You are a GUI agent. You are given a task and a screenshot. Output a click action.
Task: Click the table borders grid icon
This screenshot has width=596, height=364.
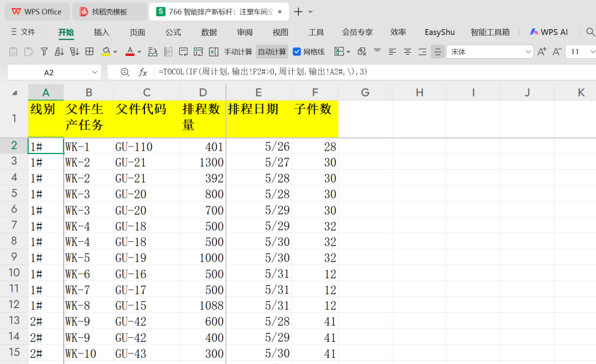click(x=89, y=52)
